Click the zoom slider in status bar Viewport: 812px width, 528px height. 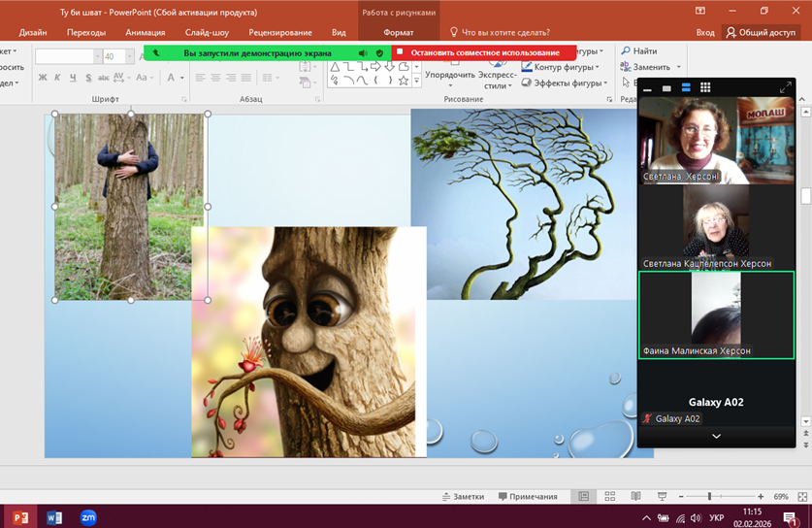tap(710, 496)
